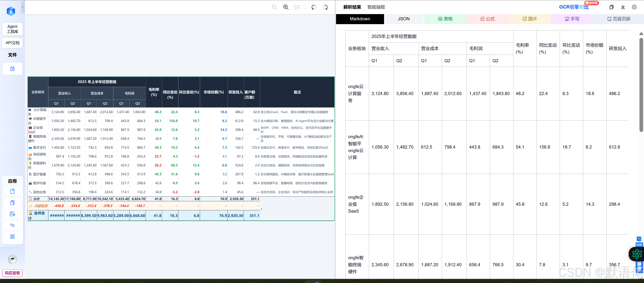Screen dimensions: 644x283
Task: Select the 公式 tab
Action: (x=487, y=19)
